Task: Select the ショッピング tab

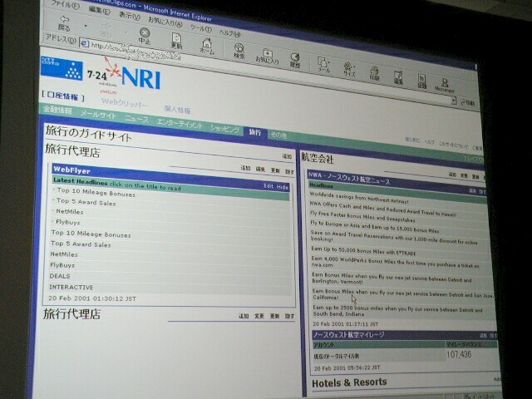Action: [224, 130]
